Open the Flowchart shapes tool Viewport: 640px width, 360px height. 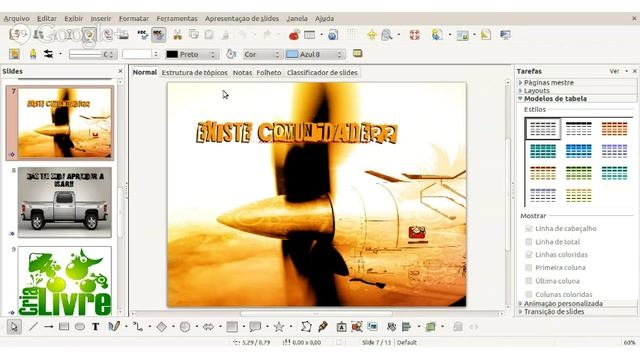click(232, 327)
